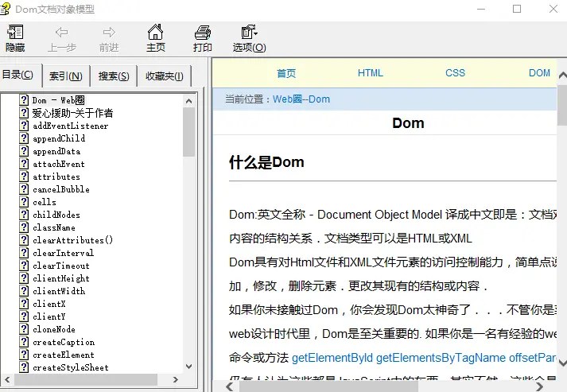Viewport: 567px width, 392px height.
Task: Open the Options (选项) toolbar icon
Action: click(249, 33)
